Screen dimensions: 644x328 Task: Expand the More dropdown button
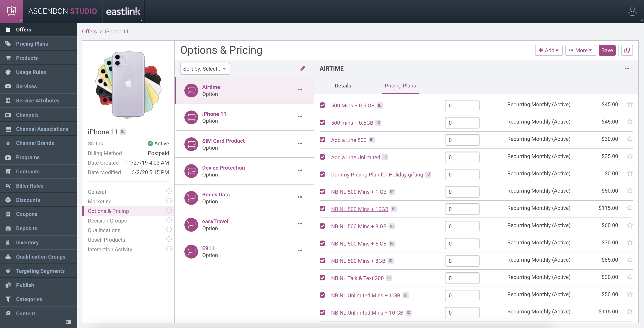tap(580, 50)
